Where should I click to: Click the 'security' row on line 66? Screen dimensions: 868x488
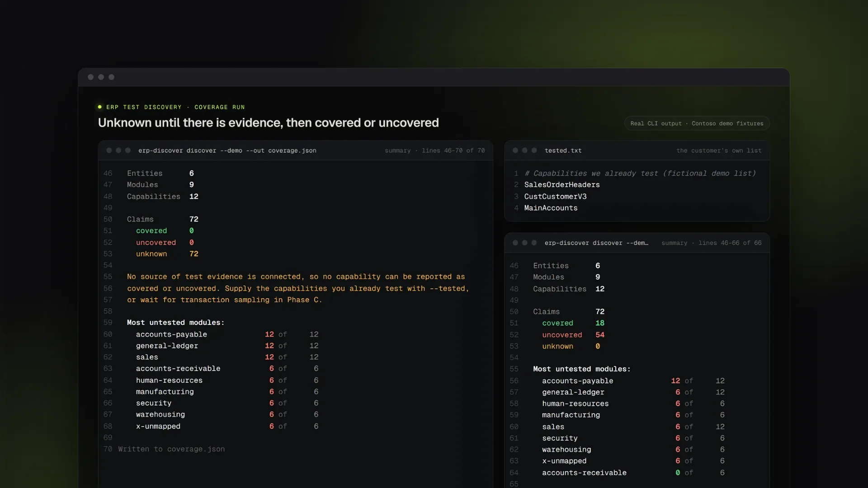point(227,403)
